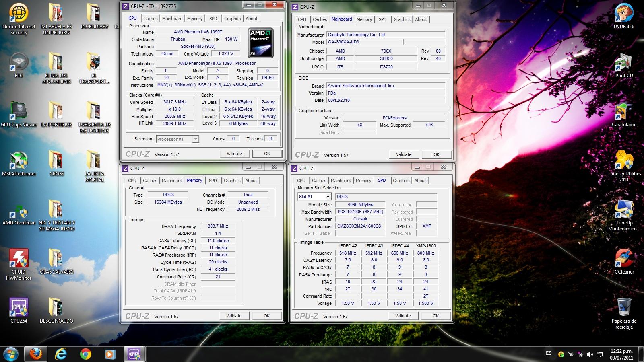
Task: Open Google Chrome from the taskbar
Action: coord(85,354)
